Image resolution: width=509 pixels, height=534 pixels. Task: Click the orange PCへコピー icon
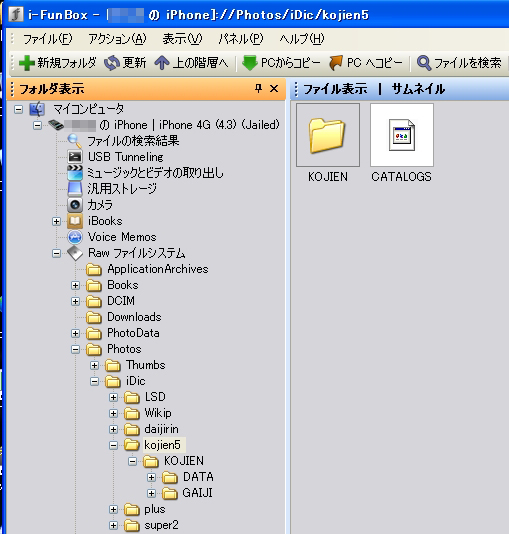[336, 63]
